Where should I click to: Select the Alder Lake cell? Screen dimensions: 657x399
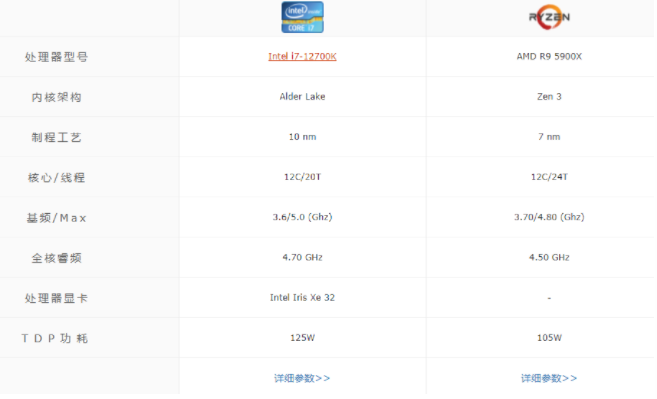(x=302, y=97)
